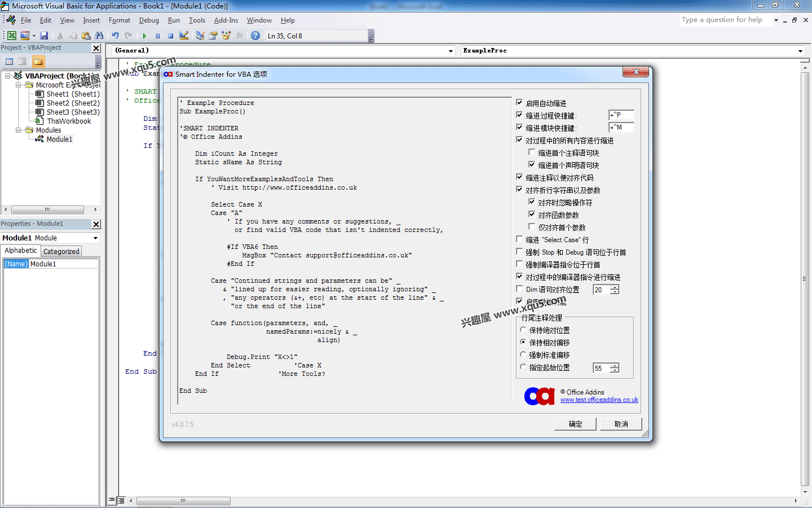The width and height of the screenshot is (812, 508).
Task: Open the Type a question dropdown arrow
Action: coord(776,20)
